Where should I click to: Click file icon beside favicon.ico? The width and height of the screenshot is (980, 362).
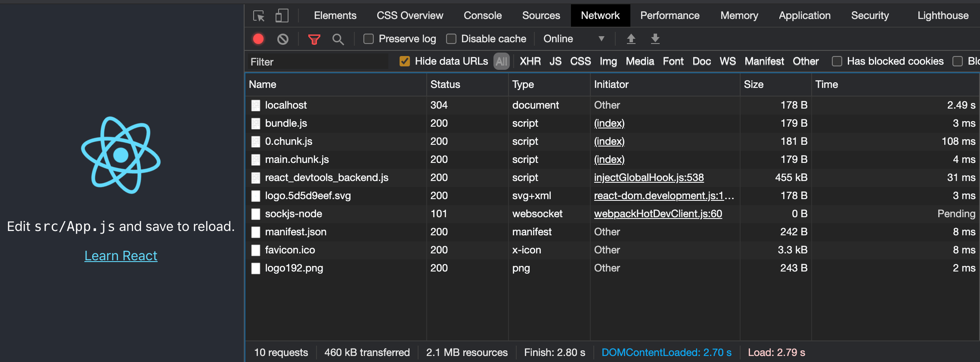(256, 250)
